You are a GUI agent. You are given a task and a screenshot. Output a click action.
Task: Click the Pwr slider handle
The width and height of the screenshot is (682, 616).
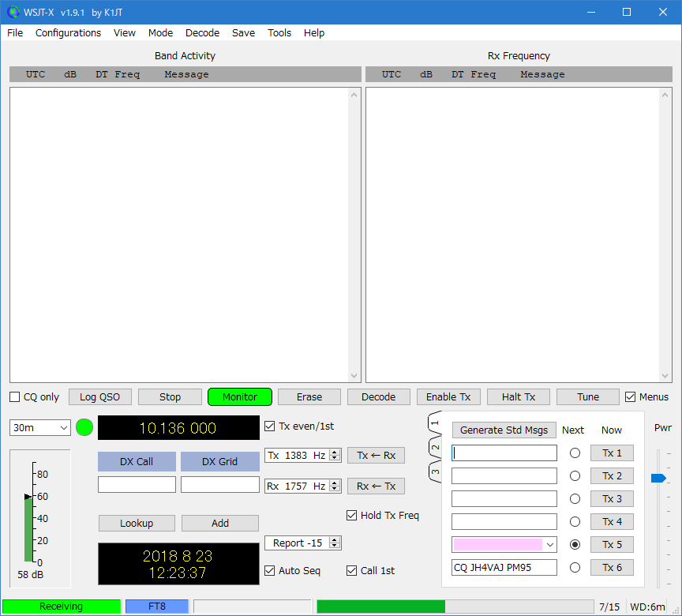658,478
